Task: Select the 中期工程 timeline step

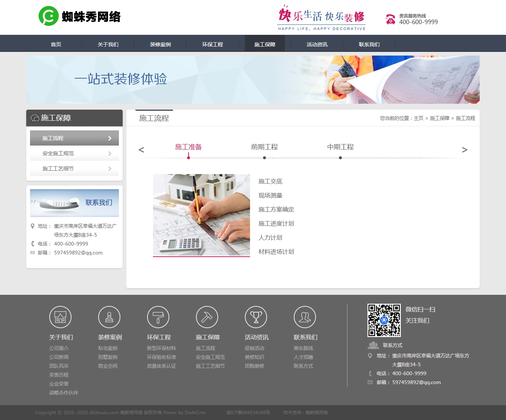Action: tap(340, 147)
